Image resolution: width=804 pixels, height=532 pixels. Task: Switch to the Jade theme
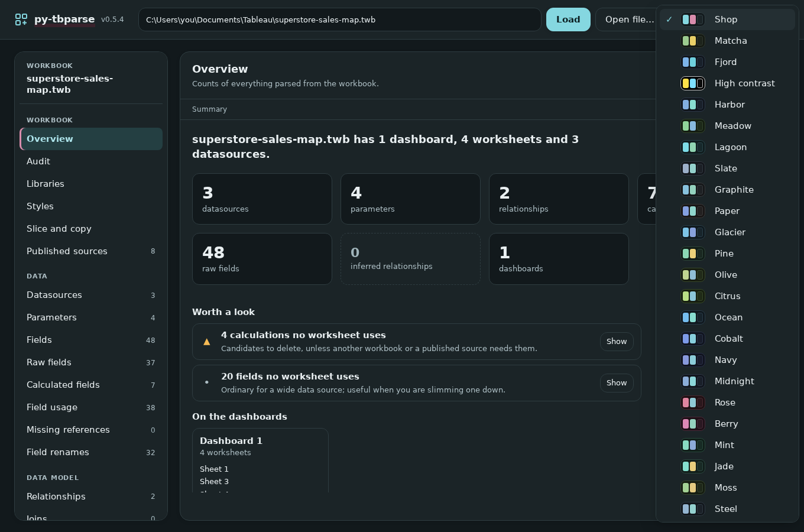click(x=727, y=466)
